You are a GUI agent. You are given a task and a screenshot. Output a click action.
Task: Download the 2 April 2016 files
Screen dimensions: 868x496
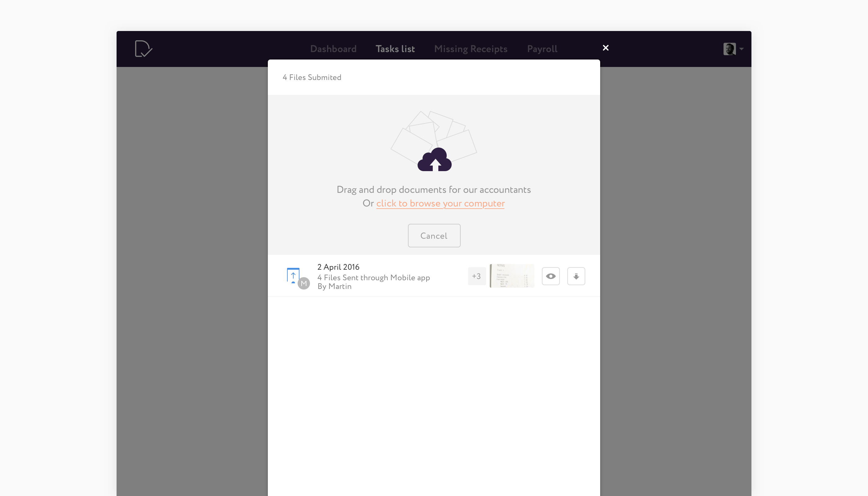click(x=576, y=276)
